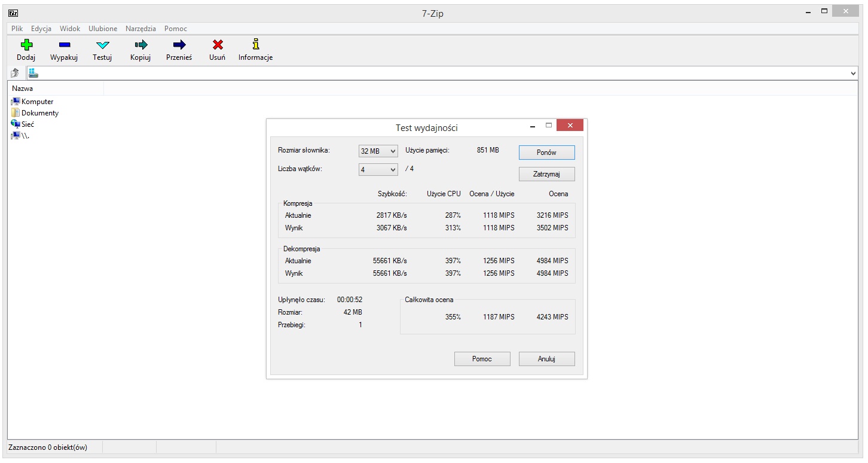Click the 3216 MIPS current compression rating

[x=552, y=215]
